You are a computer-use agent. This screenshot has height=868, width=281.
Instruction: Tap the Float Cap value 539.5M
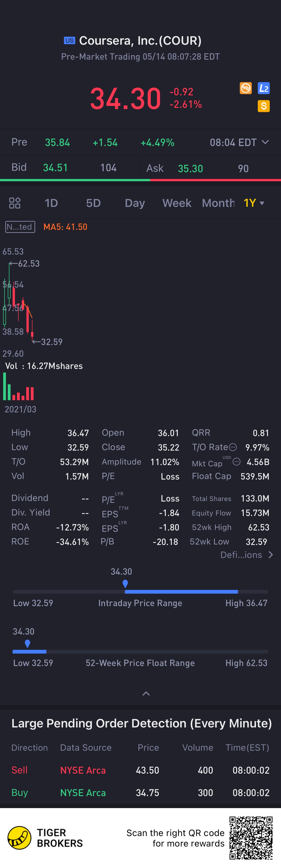(x=255, y=476)
